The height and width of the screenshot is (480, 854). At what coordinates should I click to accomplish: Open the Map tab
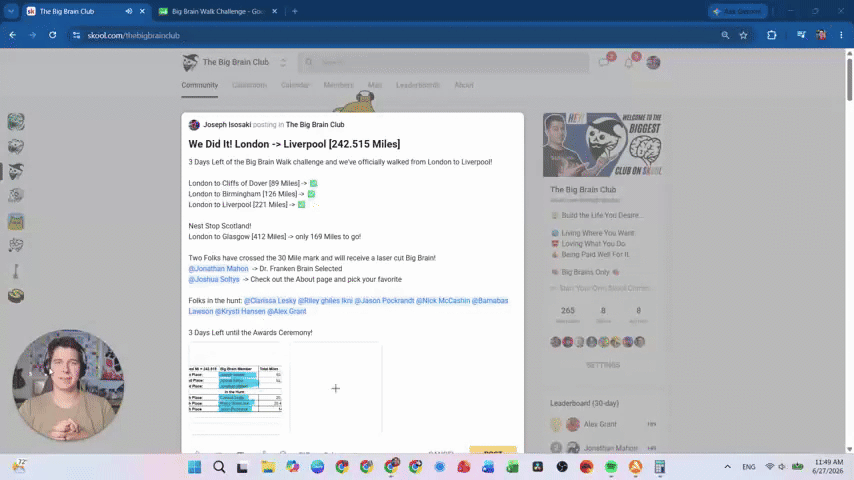pyautogui.click(x=375, y=85)
